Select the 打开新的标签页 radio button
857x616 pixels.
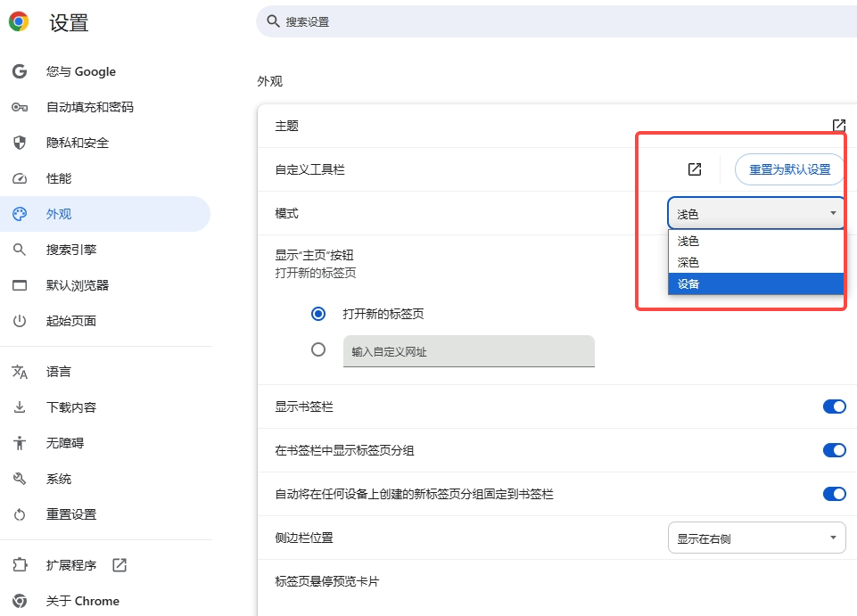[x=318, y=314]
